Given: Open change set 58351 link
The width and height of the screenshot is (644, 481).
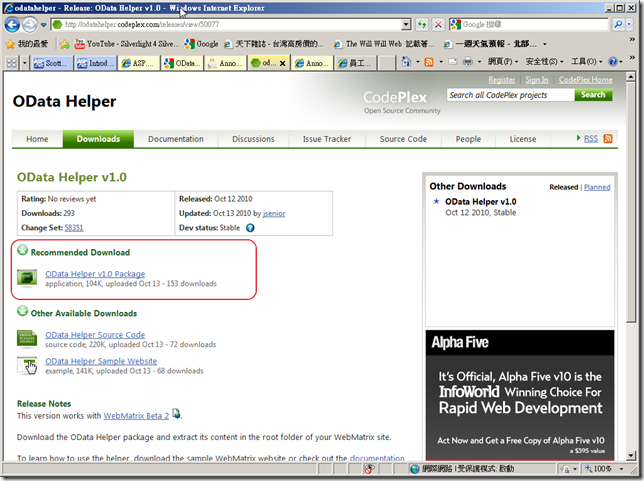Looking at the screenshot, I should [74, 228].
